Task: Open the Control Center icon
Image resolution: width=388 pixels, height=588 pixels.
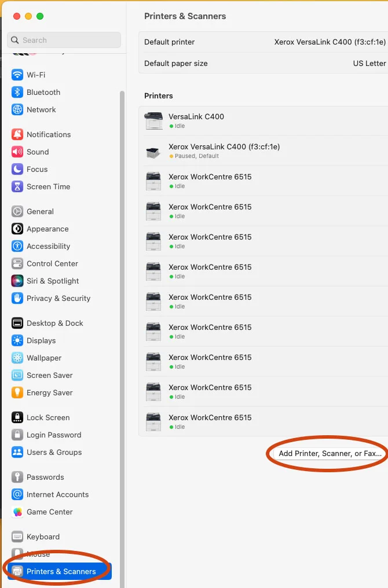Action: pos(17,264)
